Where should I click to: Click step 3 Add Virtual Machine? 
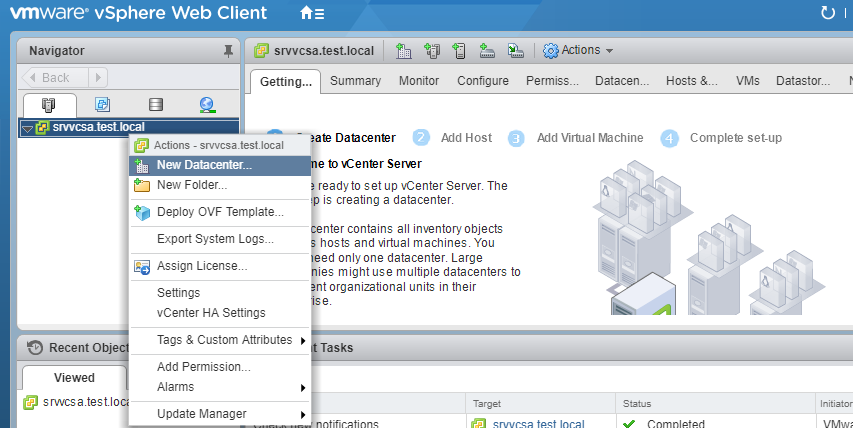(x=576, y=138)
